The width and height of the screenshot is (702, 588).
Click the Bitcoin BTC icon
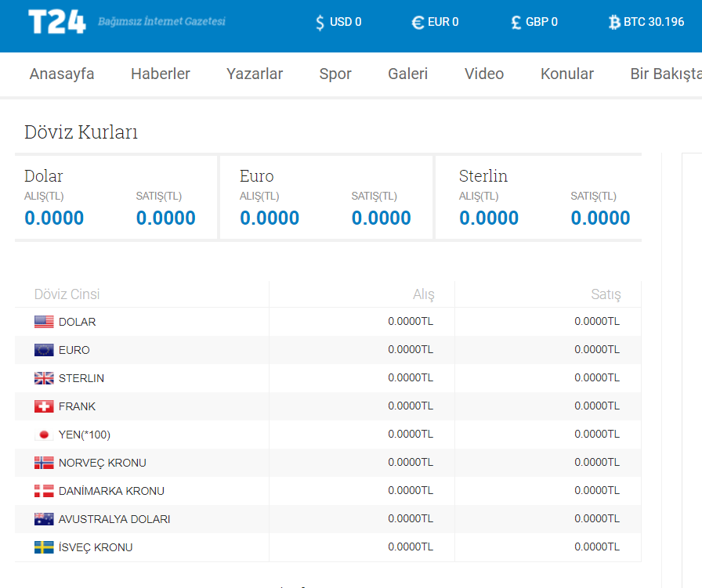[614, 22]
